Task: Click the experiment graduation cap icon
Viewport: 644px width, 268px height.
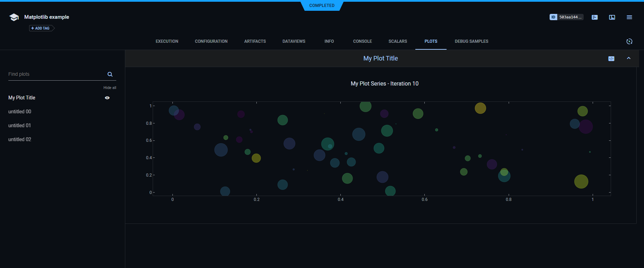Action: click(14, 17)
